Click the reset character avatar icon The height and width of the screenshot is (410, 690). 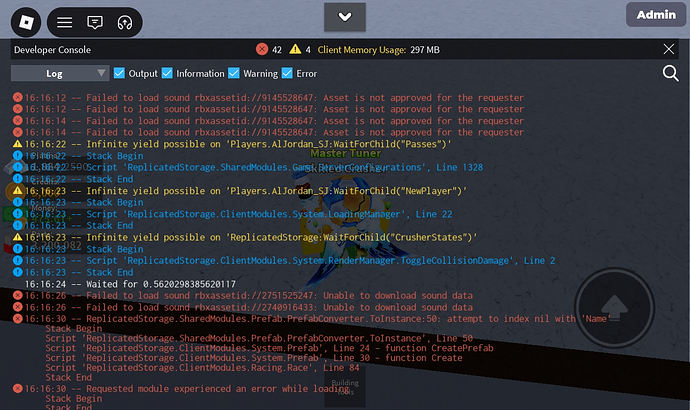[125, 22]
